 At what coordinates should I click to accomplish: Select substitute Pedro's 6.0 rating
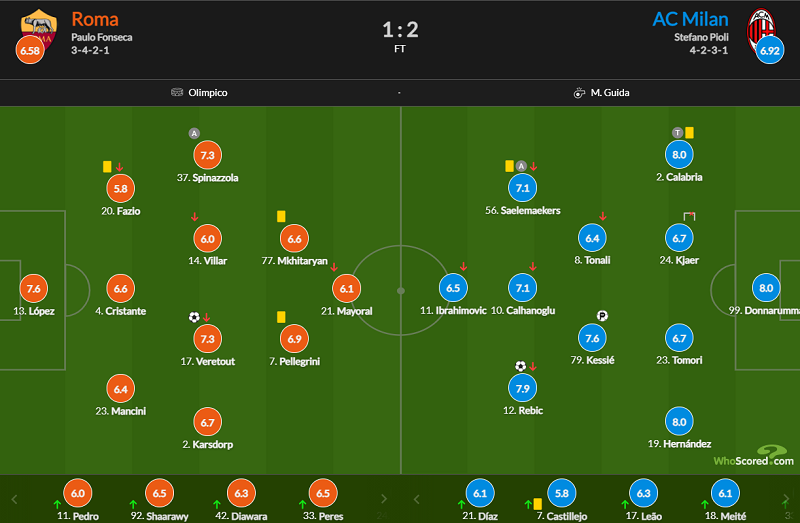pos(78,493)
